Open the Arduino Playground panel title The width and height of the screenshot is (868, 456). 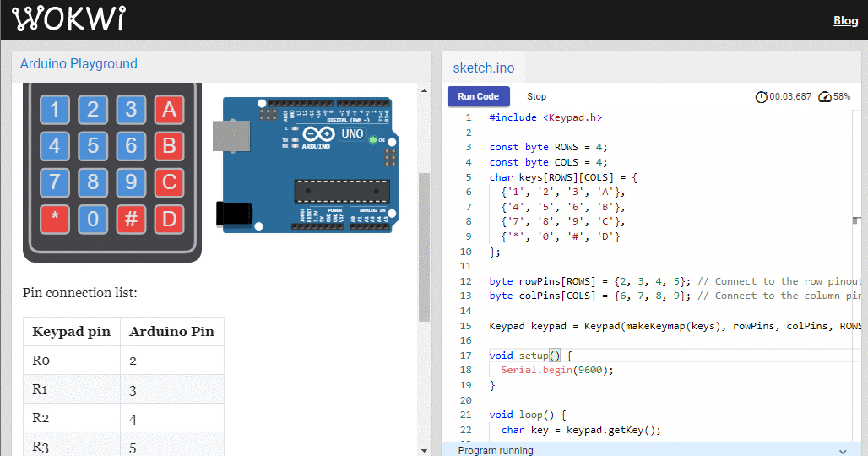tap(79, 64)
